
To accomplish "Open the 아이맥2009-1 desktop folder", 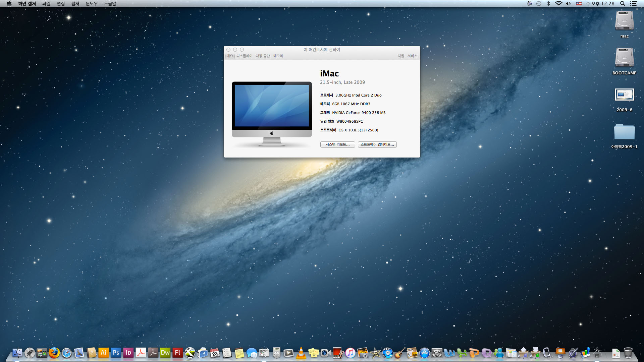I will pyautogui.click(x=624, y=132).
